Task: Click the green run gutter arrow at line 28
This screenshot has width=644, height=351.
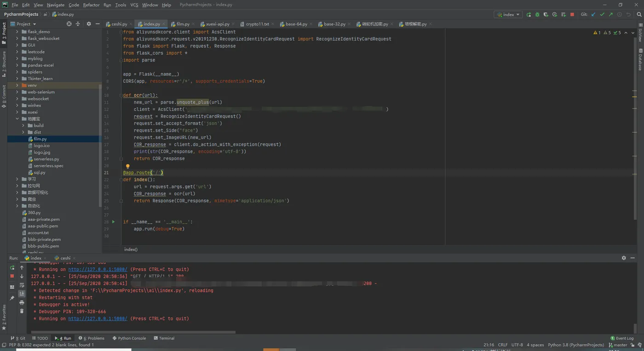Action: tap(114, 222)
